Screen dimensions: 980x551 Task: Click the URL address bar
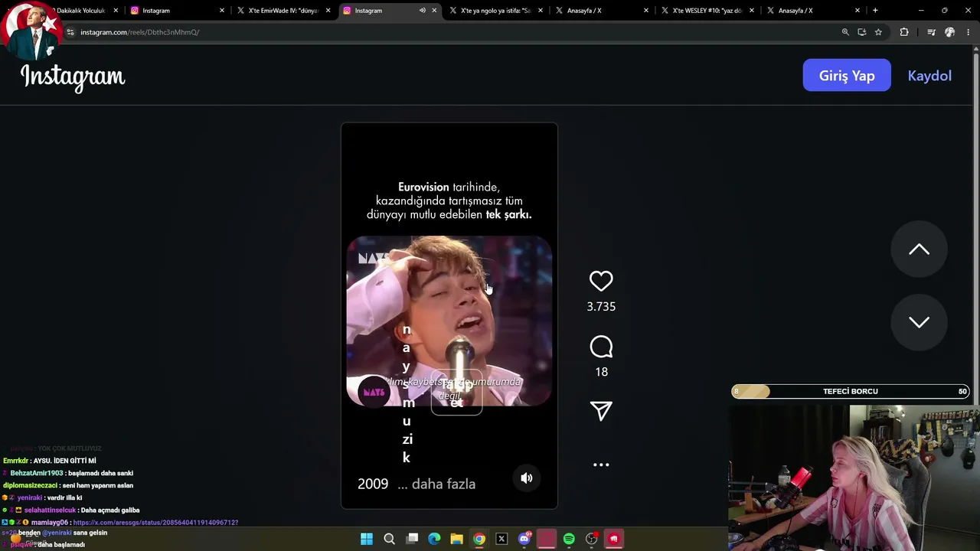[452, 32]
